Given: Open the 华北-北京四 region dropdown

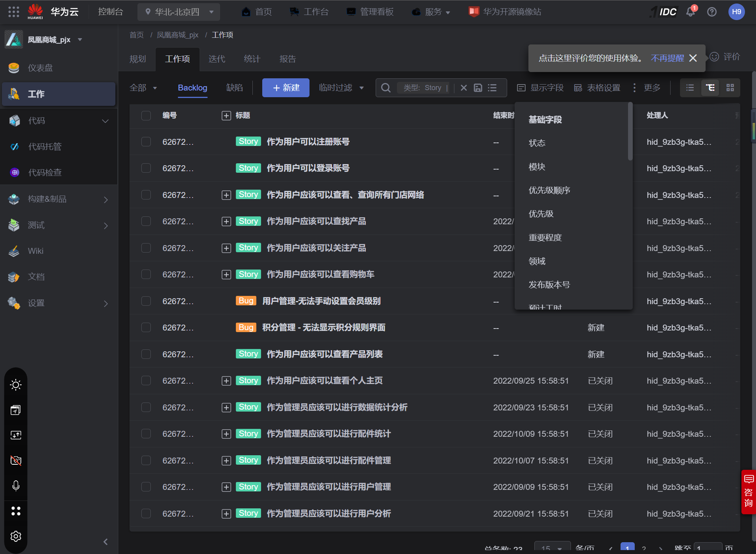Looking at the screenshot, I should click(x=178, y=12).
